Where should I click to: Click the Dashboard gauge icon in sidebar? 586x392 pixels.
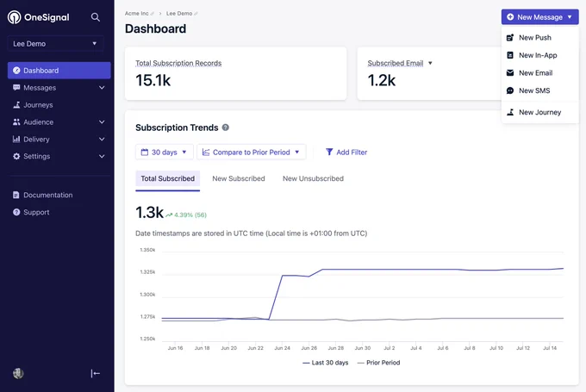click(x=16, y=71)
